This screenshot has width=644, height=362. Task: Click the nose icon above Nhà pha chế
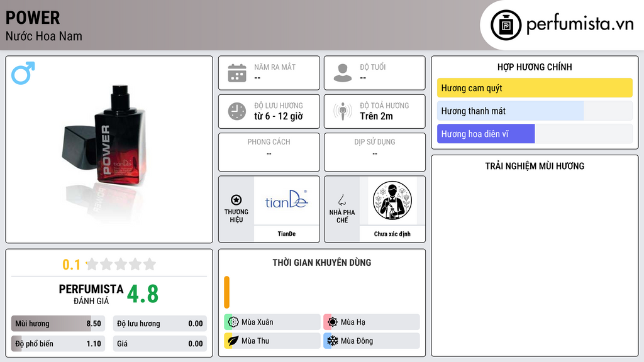pyautogui.click(x=341, y=200)
